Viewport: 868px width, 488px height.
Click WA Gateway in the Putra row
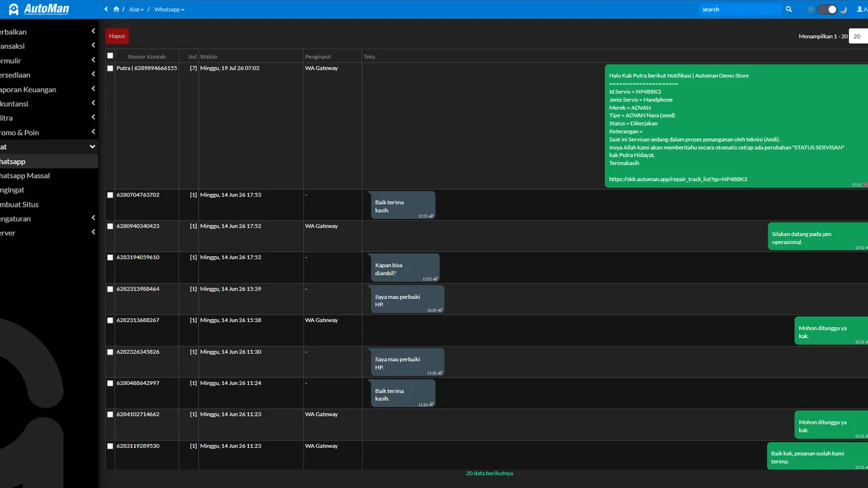pyautogui.click(x=321, y=68)
